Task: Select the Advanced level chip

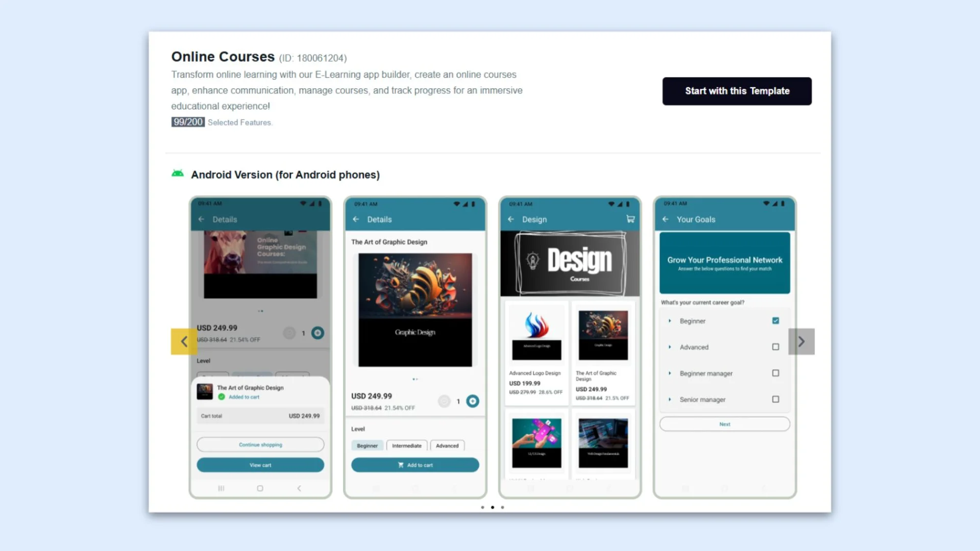Action: [x=447, y=445]
